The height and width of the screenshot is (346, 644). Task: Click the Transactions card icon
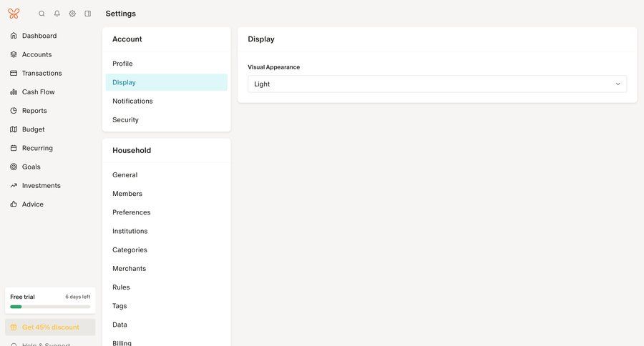tap(14, 73)
